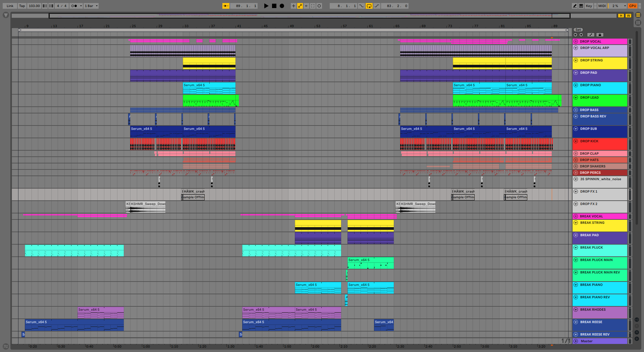Image resolution: width=644 pixels, height=352 pixels.
Task: Select the DROP PIANO track header
Action: pyautogui.click(x=600, y=88)
